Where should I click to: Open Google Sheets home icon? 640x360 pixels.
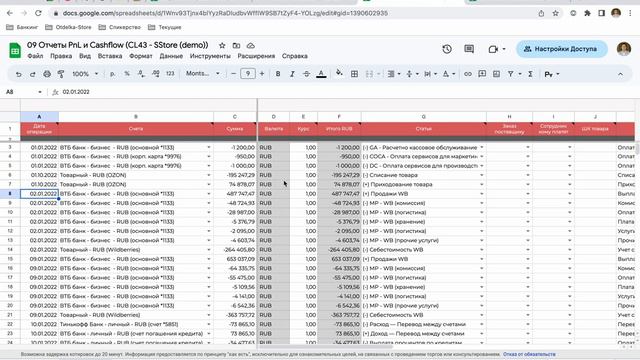[x=15, y=50]
